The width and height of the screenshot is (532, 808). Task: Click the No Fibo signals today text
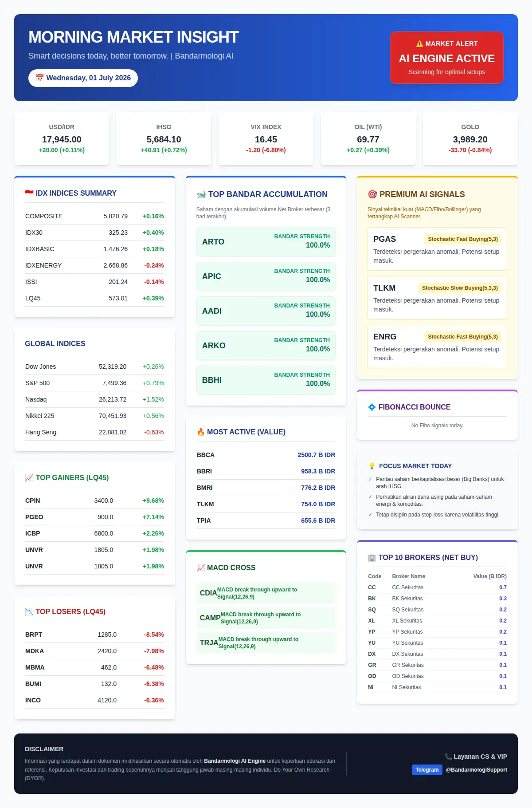point(437,426)
